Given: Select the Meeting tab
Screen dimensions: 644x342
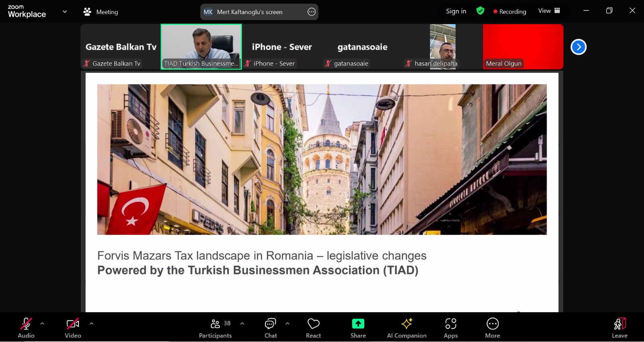Looking at the screenshot, I should click(101, 12).
